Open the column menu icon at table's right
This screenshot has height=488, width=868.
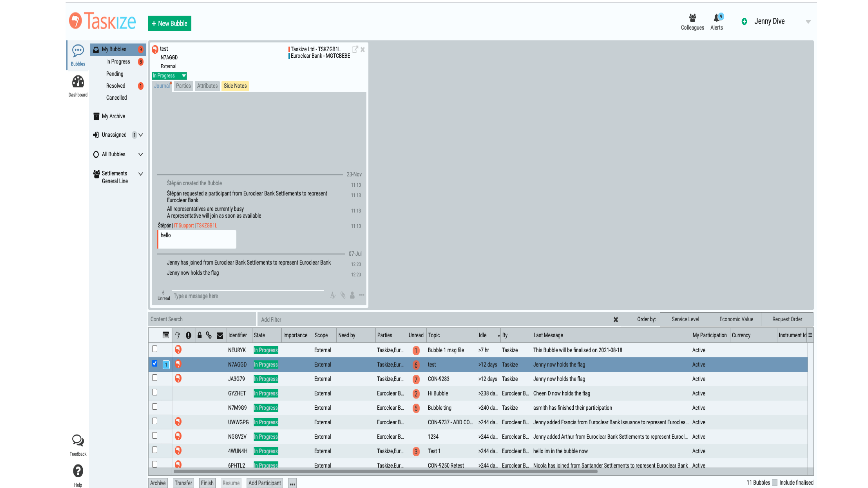point(810,335)
